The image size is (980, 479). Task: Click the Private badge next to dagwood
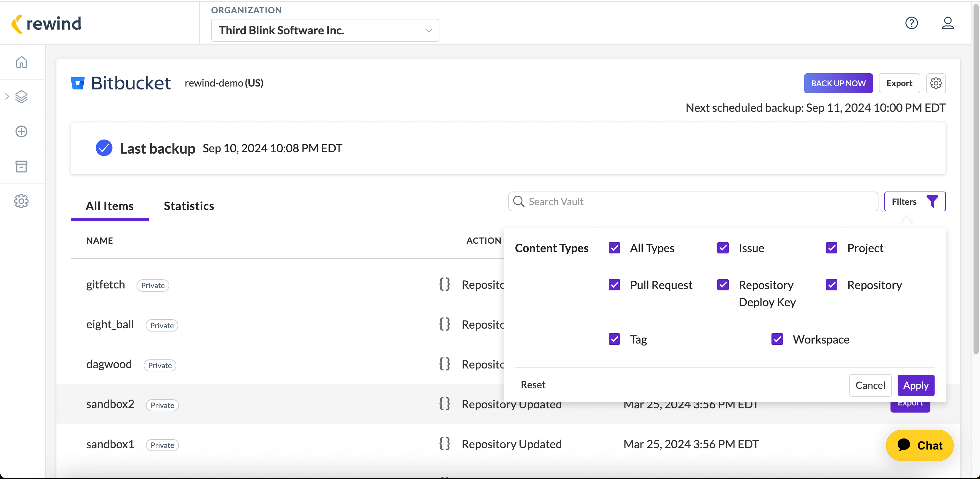click(x=160, y=365)
